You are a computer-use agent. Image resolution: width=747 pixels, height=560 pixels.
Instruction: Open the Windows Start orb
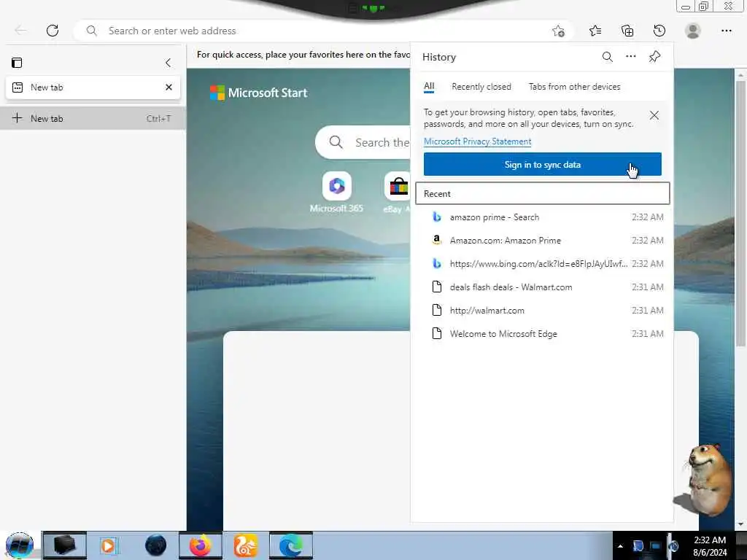pos(20,545)
